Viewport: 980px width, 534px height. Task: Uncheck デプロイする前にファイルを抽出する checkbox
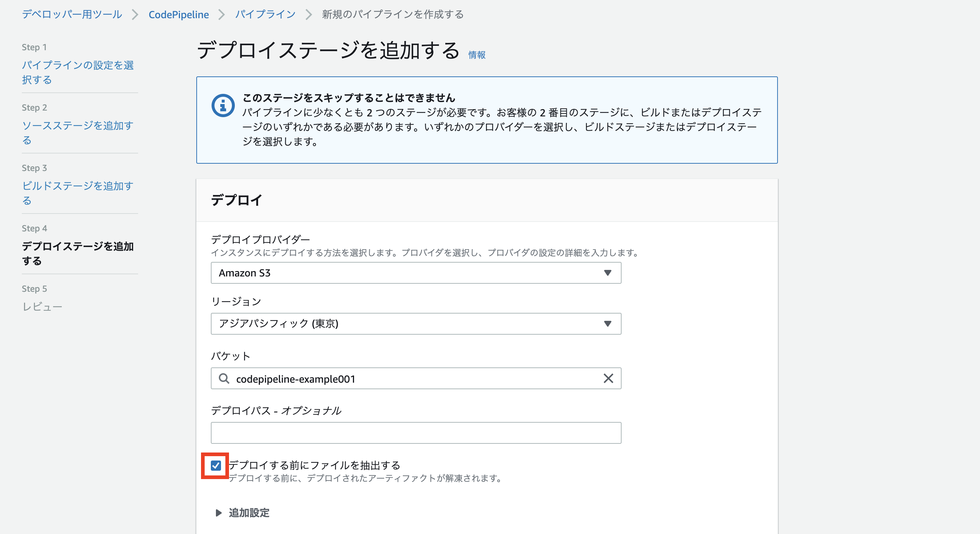pyautogui.click(x=216, y=466)
